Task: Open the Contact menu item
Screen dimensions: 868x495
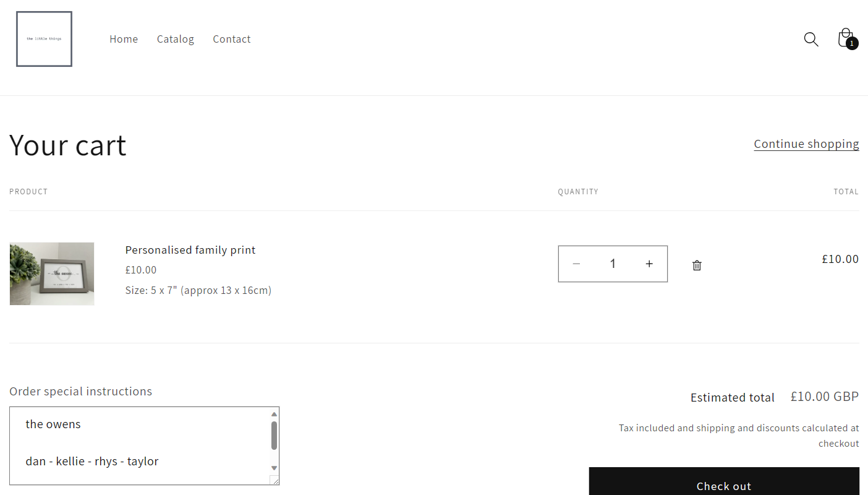Action: pyautogui.click(x=232, y=39)
